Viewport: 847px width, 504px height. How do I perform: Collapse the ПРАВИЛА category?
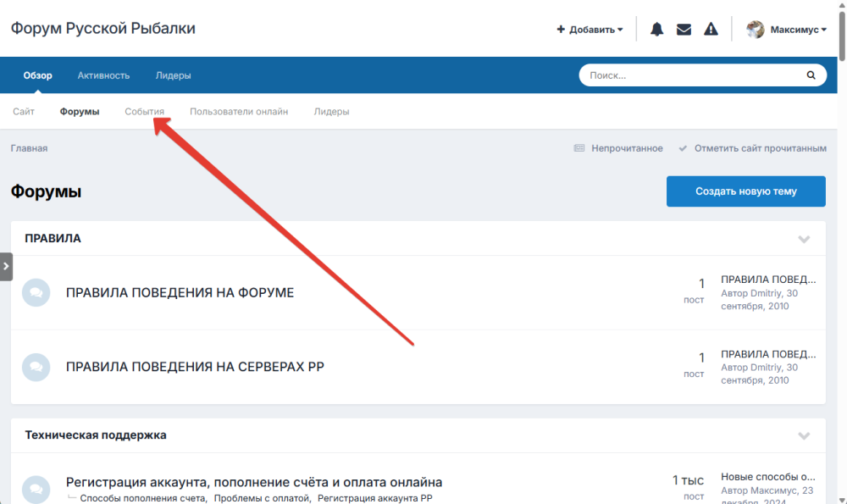coord(804,239)
